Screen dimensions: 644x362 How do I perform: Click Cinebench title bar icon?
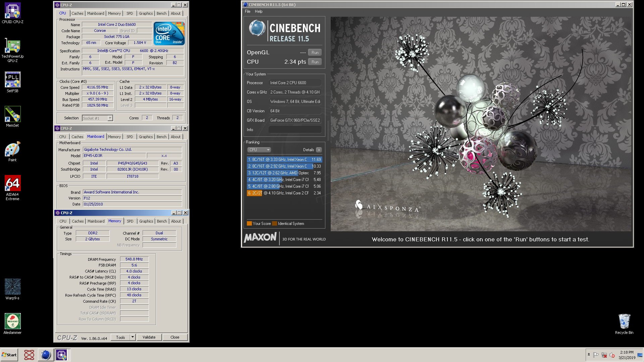point(245,5)
